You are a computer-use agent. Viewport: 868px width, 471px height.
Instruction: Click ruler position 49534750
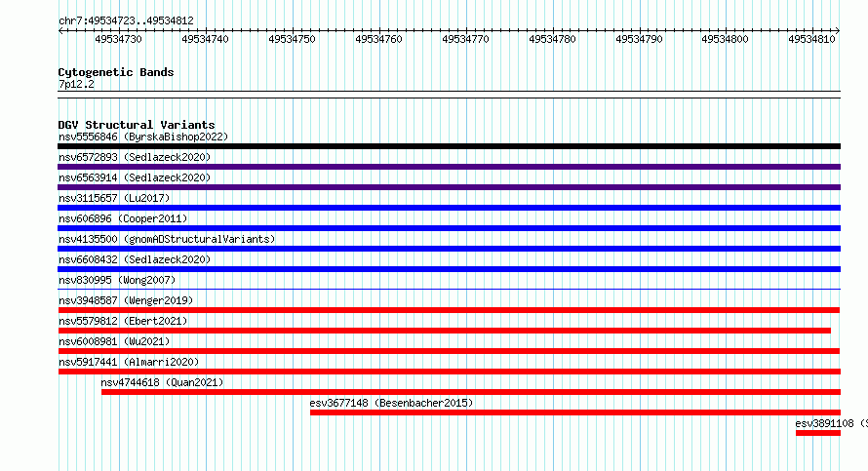tap(292, 39)
